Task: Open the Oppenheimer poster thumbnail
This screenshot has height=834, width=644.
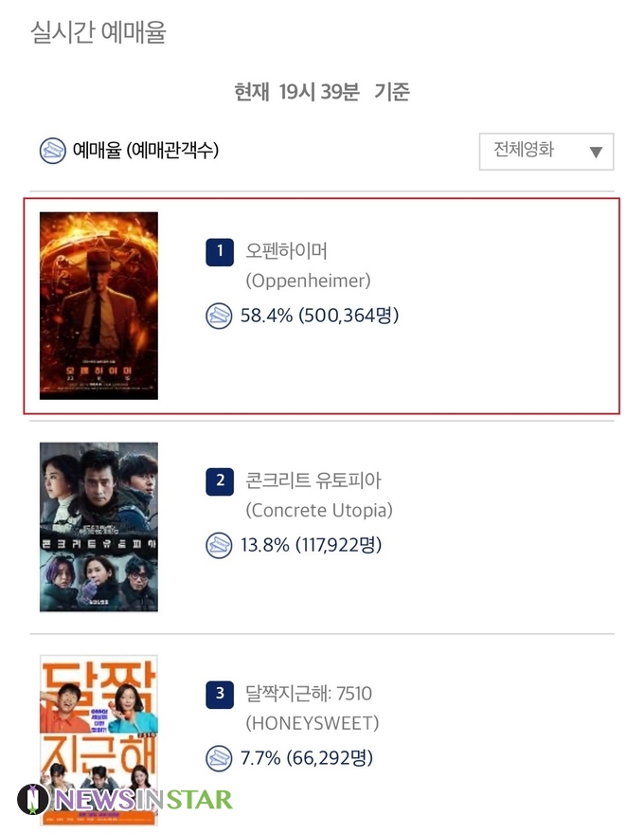Action: coord(98,305)
